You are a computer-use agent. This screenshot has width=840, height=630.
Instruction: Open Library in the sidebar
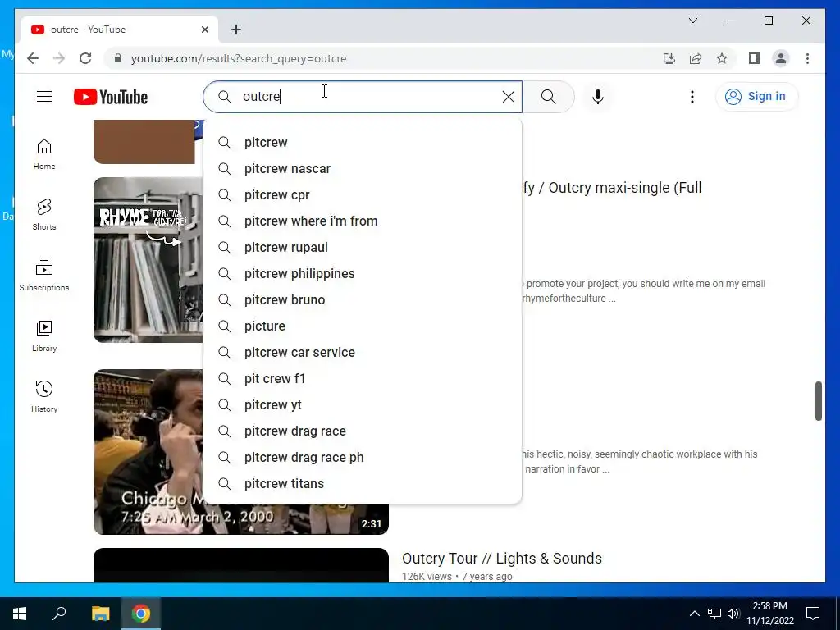click(x=44, y=336)
